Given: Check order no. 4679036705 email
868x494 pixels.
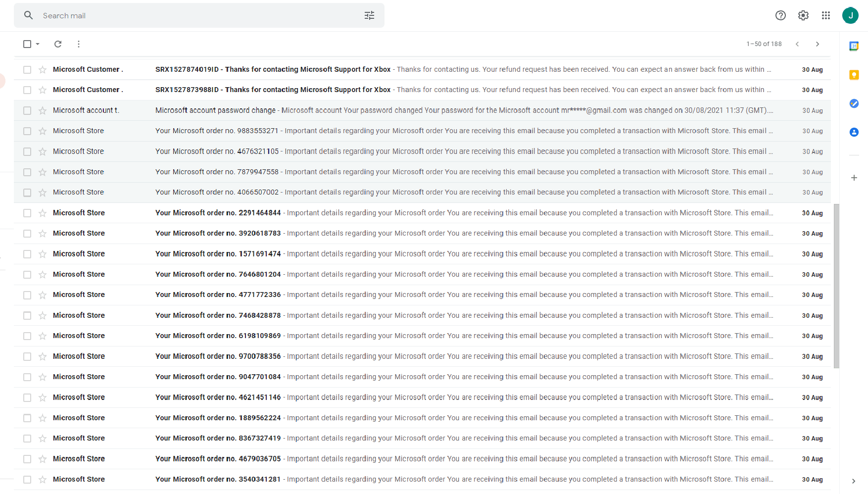Looking at the screenshot, I should [27, 459].
